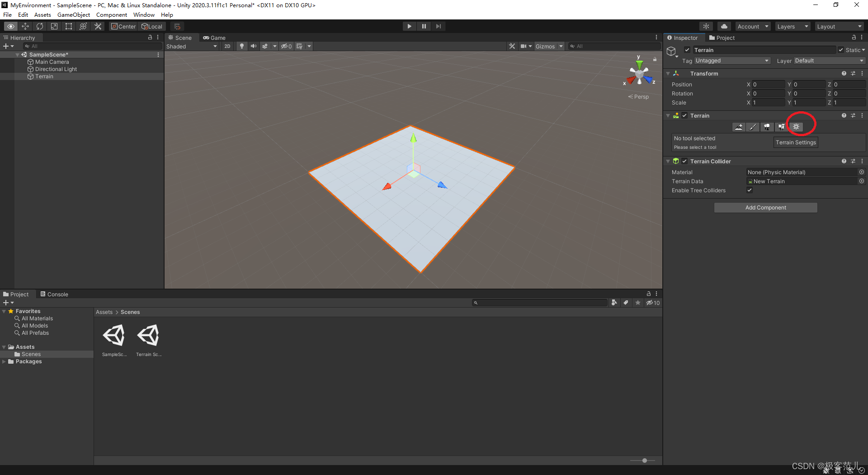Click Transform component help icon

point(844,73)
